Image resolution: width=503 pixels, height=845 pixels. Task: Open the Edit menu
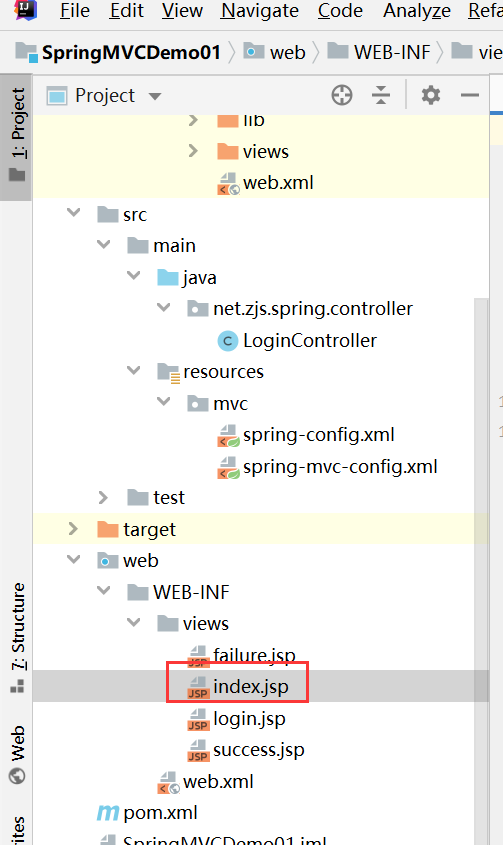(126, 11)
